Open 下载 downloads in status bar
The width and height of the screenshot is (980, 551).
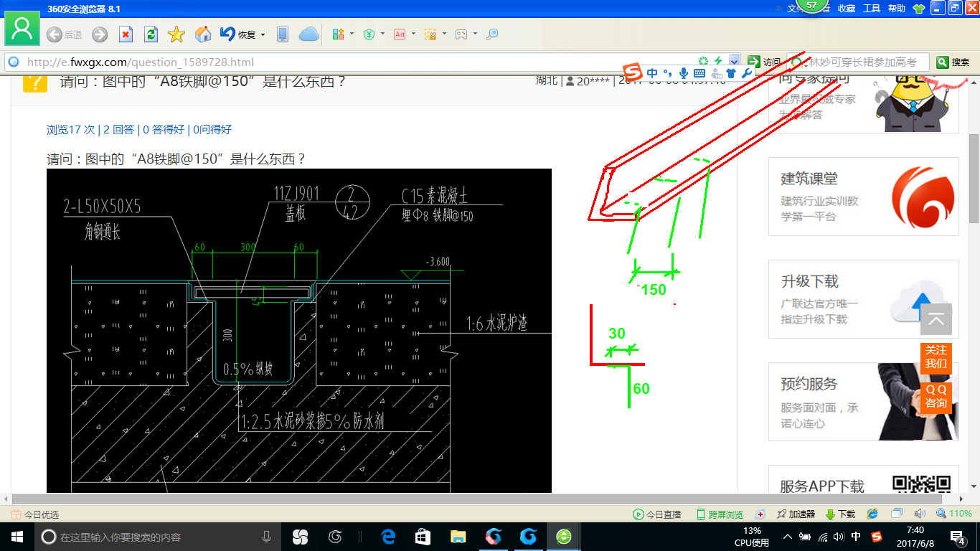pyautogui.click(x=840, y=514)
